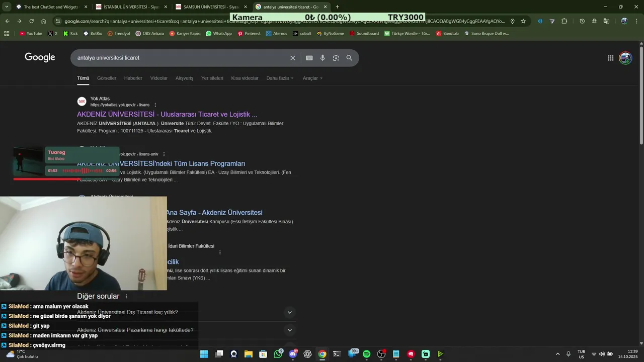The height and width of the screenshot is (362, 644).
Task: Switch to the İSTANBUL ÜNİVERSİTESİ browser tab
Action: tap(131, 7)
